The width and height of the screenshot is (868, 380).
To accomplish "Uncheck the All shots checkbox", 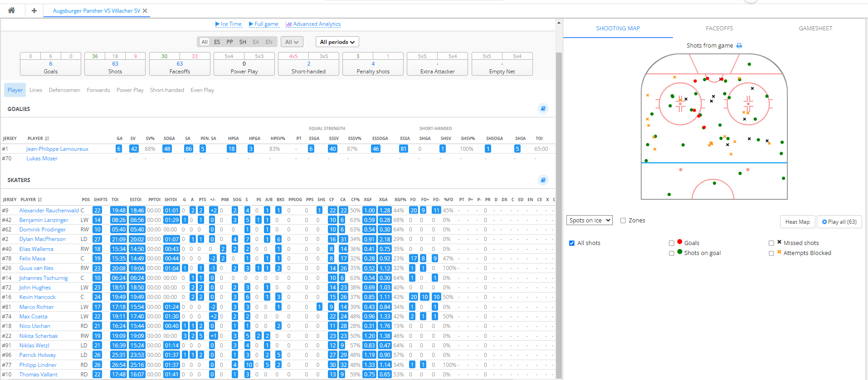I will (572, 243).
